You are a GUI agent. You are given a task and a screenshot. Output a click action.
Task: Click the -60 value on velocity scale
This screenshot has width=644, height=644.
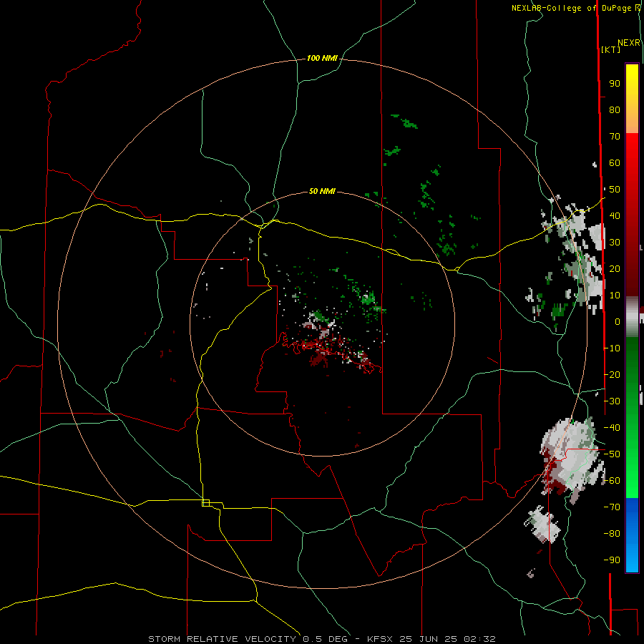coord(612,481)
